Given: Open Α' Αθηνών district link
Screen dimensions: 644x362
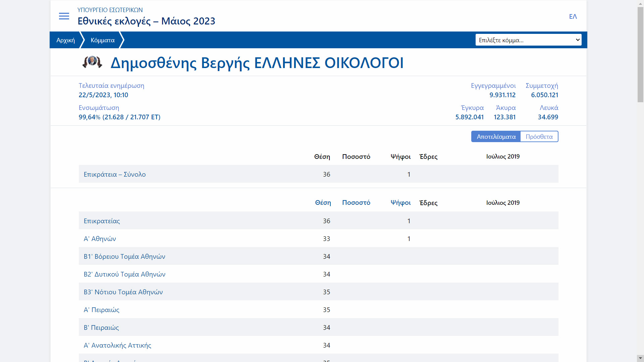Looking at the screenshot, I should click(x=100, y=239).
